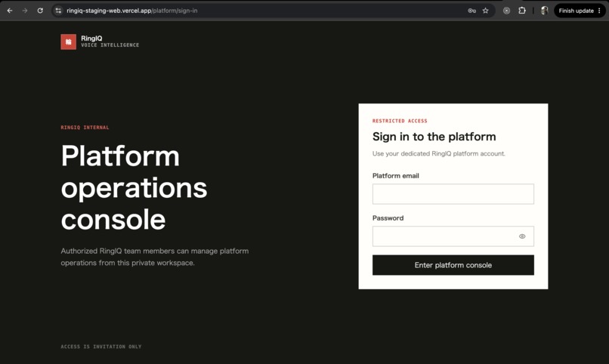
Task: Go forward in browser history
Action: point(25,11)
